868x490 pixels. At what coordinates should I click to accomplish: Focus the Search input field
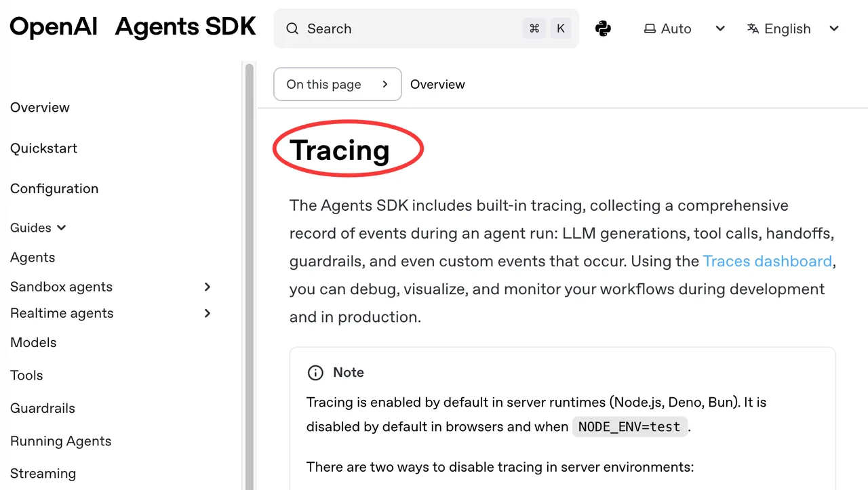tap(427, 28)
